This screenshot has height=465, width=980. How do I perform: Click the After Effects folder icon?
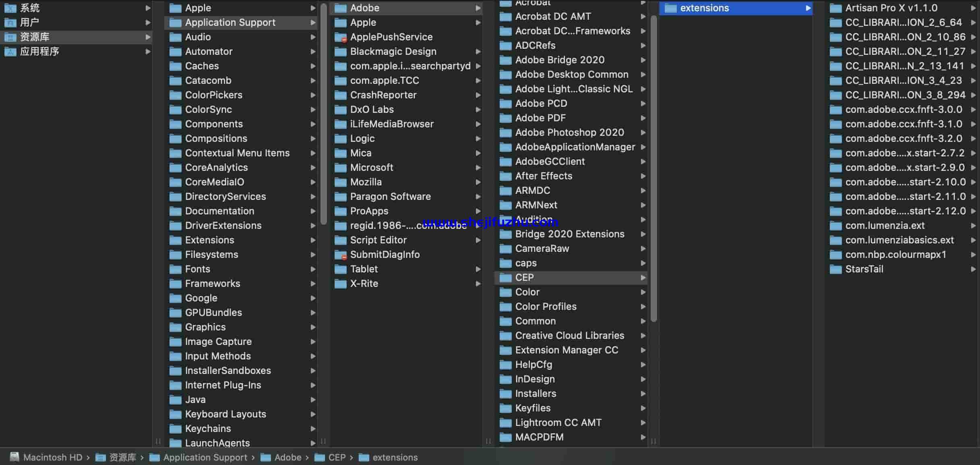tap(505, 176)
